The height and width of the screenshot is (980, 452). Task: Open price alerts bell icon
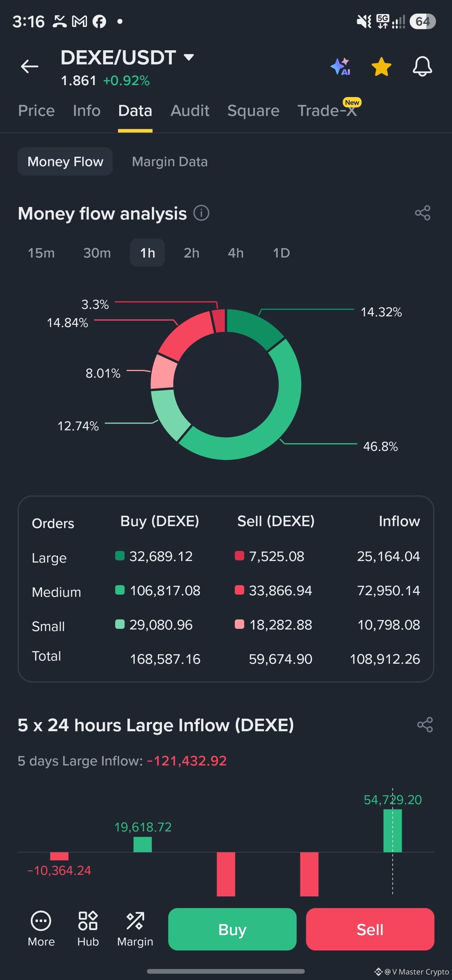[422, 67]
